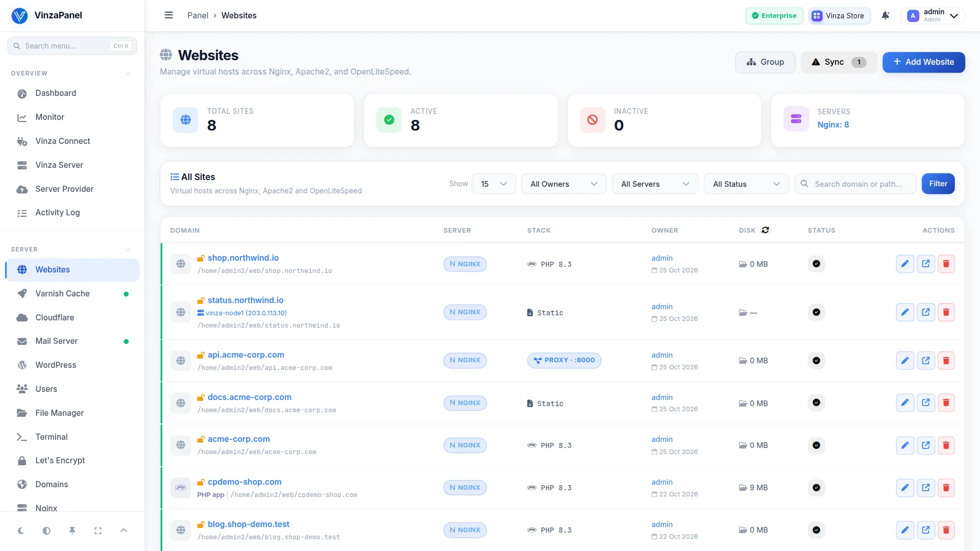The image size is (980, 551).
Task: Open cpdemo-shop.com external link icon
Action: pyautogui.click(x=925, y=488)
